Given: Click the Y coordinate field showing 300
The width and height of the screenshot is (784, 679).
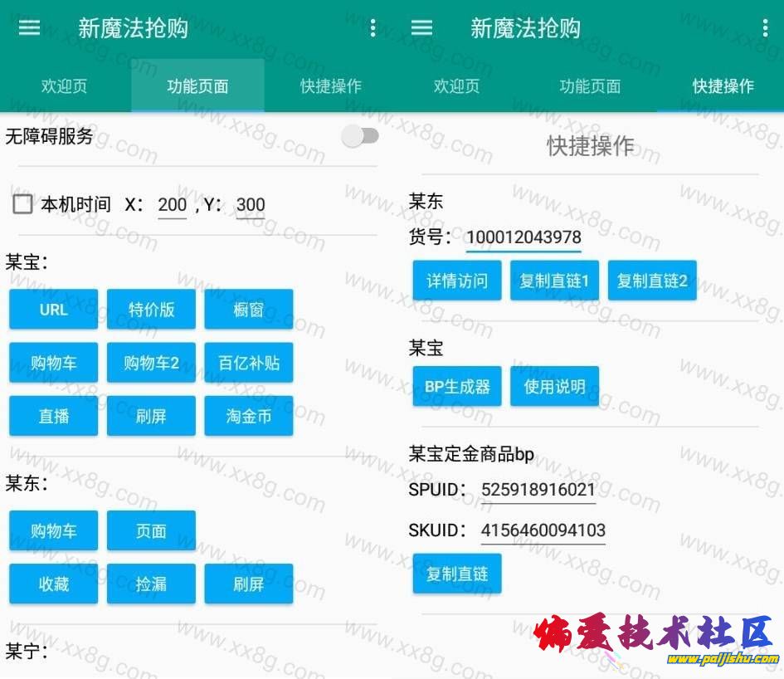Looking at the screenshot, I should [250, 205].
